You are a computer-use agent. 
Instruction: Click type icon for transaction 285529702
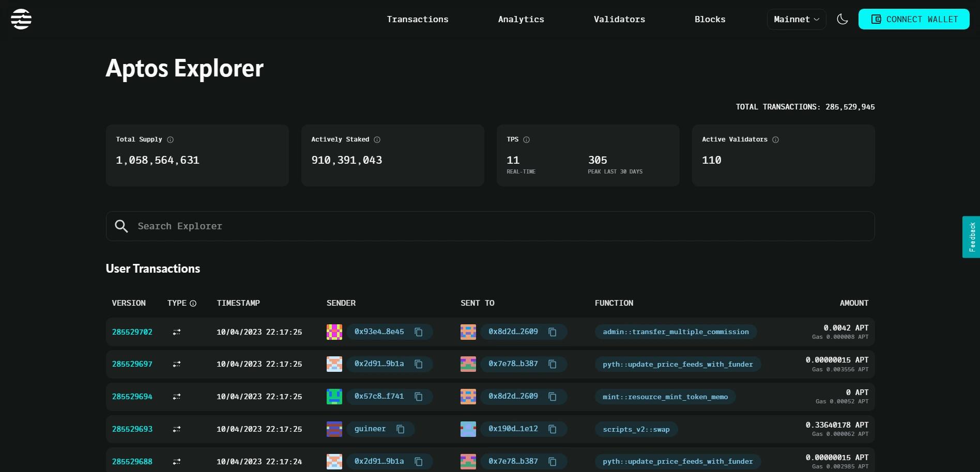pyautogui.click(x=177, y=332)
